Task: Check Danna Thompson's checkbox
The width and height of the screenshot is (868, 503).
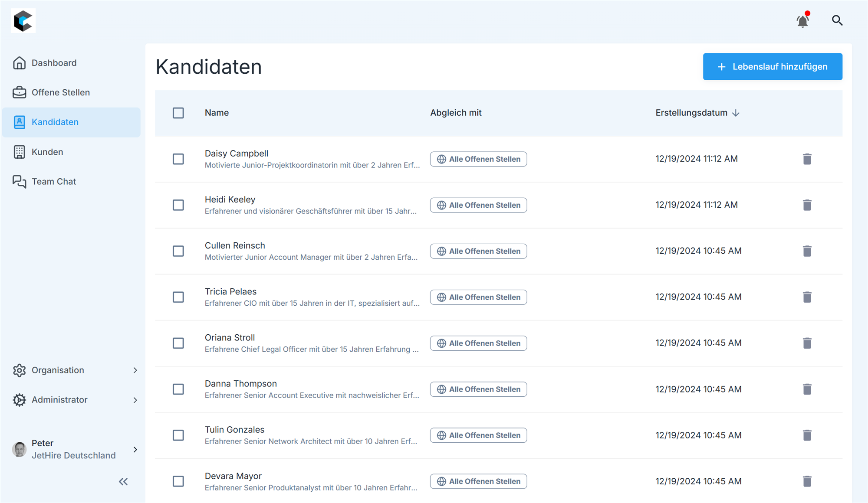Action: coord(178,389)
